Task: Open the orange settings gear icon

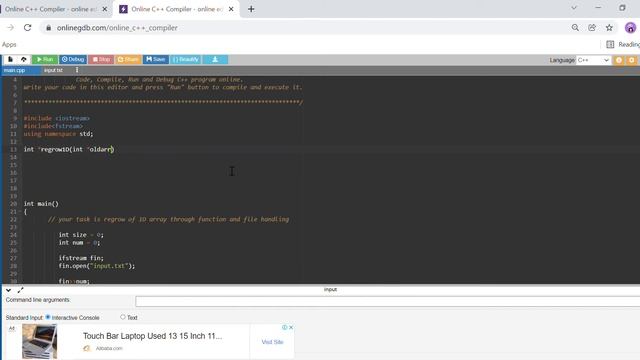Action: coord(632,60)
